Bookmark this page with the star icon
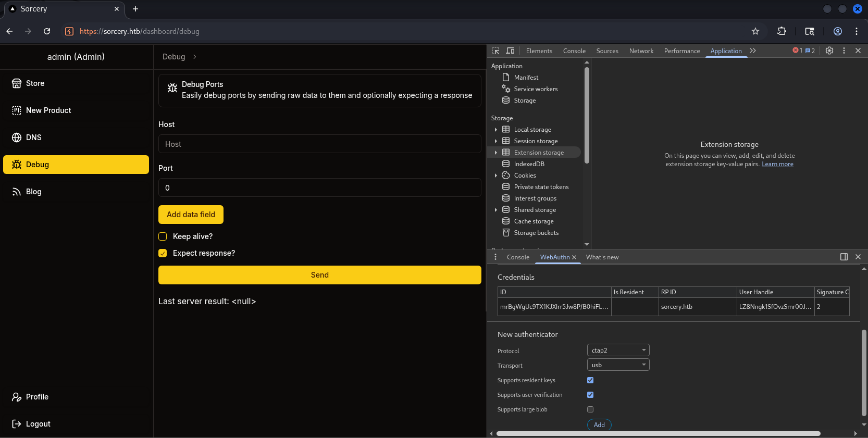The height and width of the screenshot is (438, 868). click(x=755, y=31)
